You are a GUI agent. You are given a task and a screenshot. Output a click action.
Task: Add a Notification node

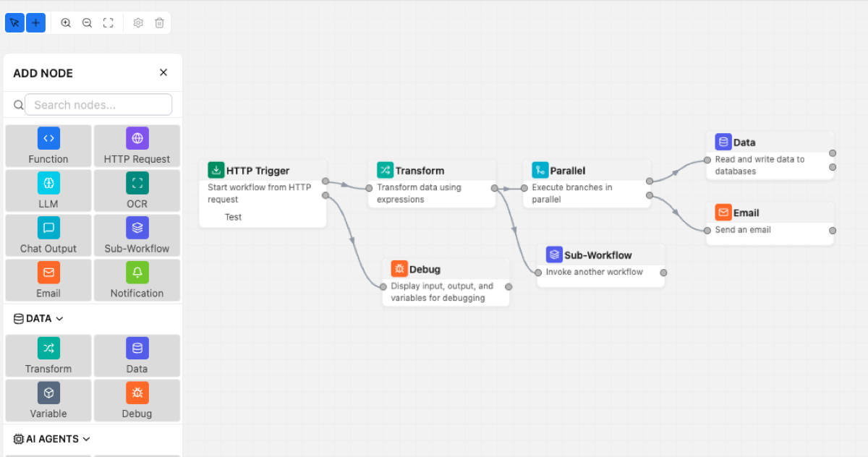[x=137, y=273]
